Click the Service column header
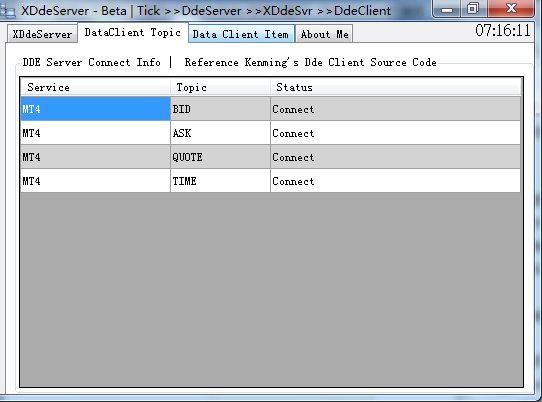The height and width of the screenshot is (402, 542). coord(95,87)
